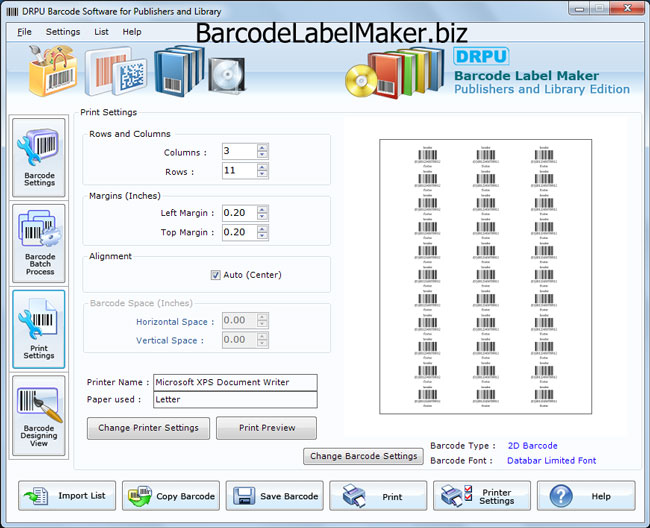Click the Vertical Space disabled field
This screenshot has height=528, width=650.
click(x=240, y=340)
